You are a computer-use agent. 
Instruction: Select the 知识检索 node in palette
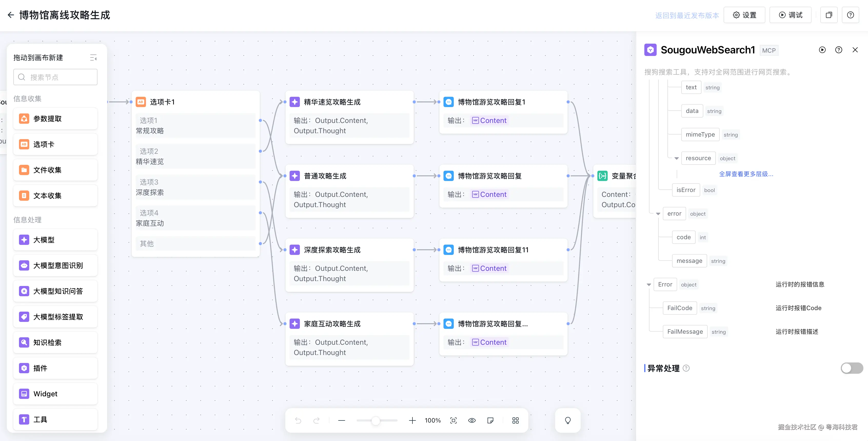pos(55,342)
